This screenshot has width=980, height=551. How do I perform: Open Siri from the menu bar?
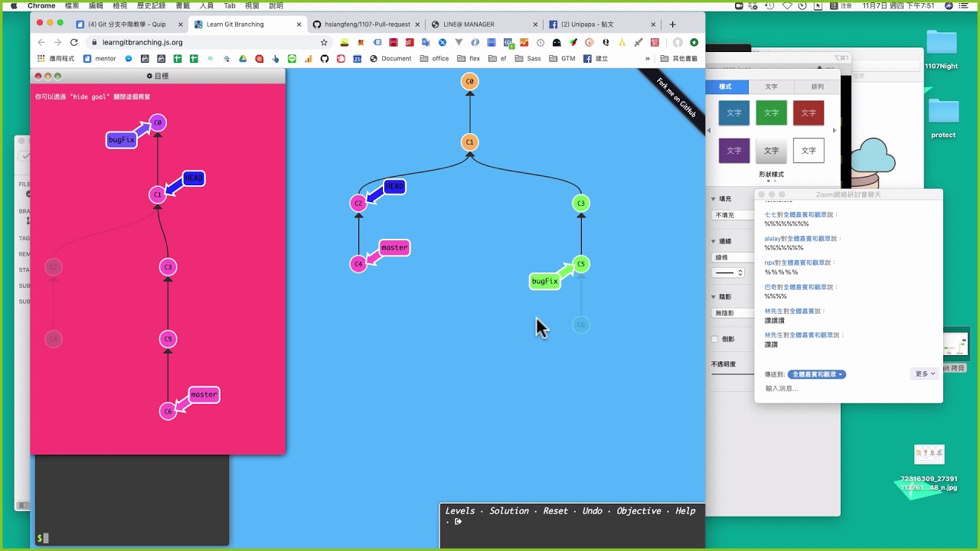949,5
